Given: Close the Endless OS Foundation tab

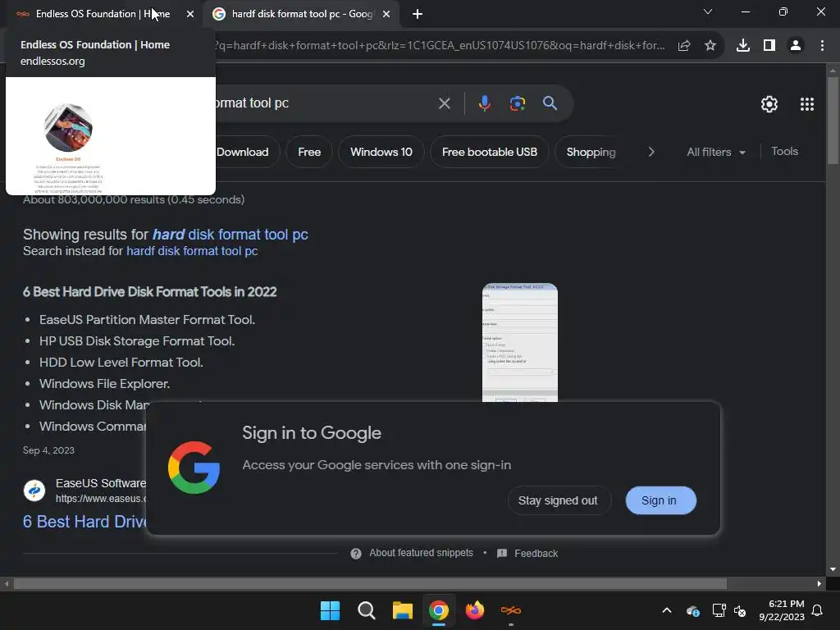Looking at the screenshot, I should coord(190,14).
